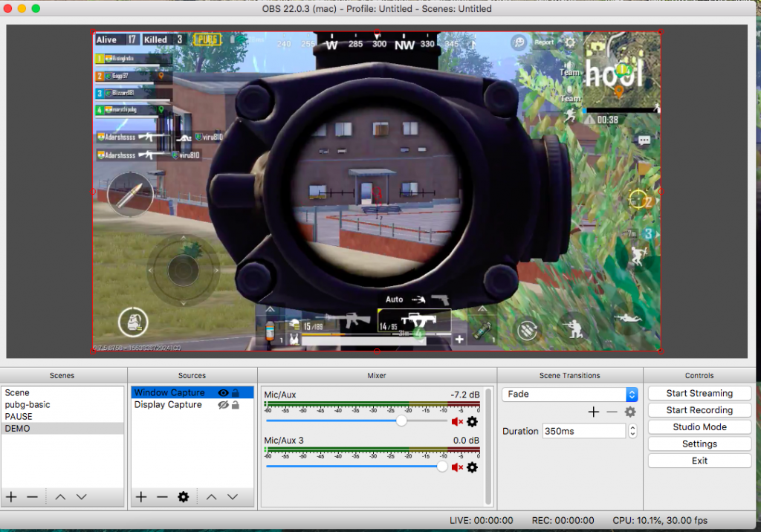Enable Studio Mode
The image size is (761, 532).
click(x=699, y=427)
